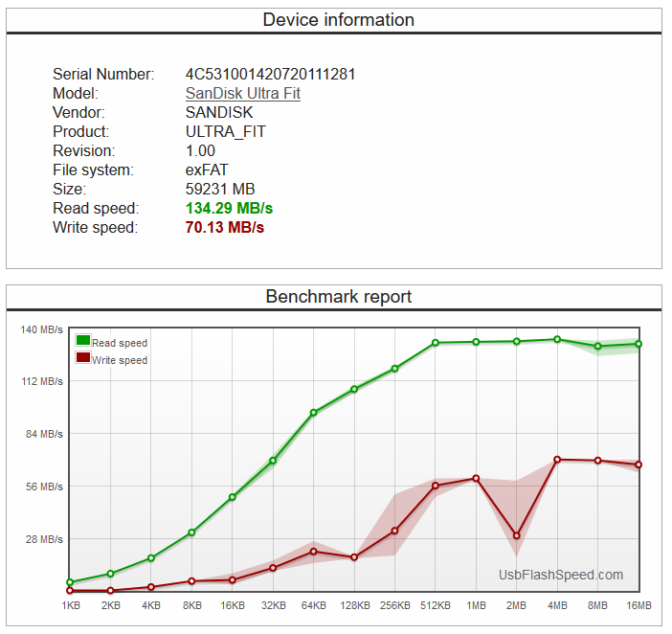Click the 16KB x-axis label
The height and width of the screenshot is (634, 672).
[233, 605]
